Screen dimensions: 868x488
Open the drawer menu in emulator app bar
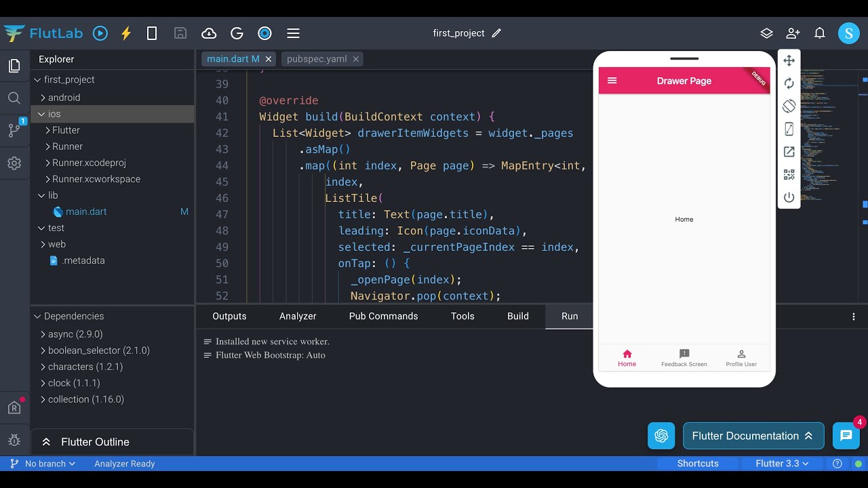(612, 81)
